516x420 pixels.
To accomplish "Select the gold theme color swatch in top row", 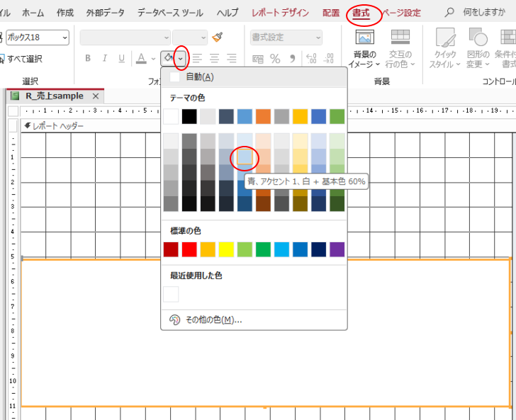I will tap(300, 116).
